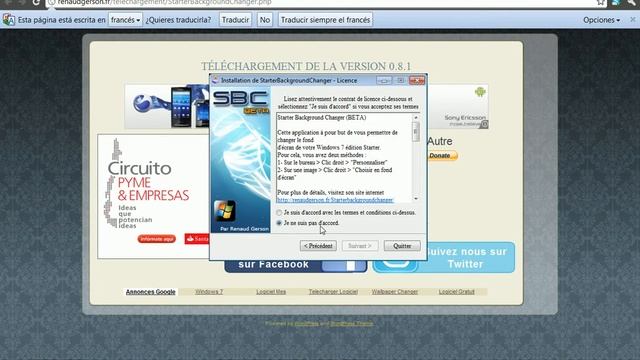Viewport: 640px width, 360px height.
Task: Click 'Starter Background Changer (BETA)' licence heading
Action: click(x=322, y=118)
